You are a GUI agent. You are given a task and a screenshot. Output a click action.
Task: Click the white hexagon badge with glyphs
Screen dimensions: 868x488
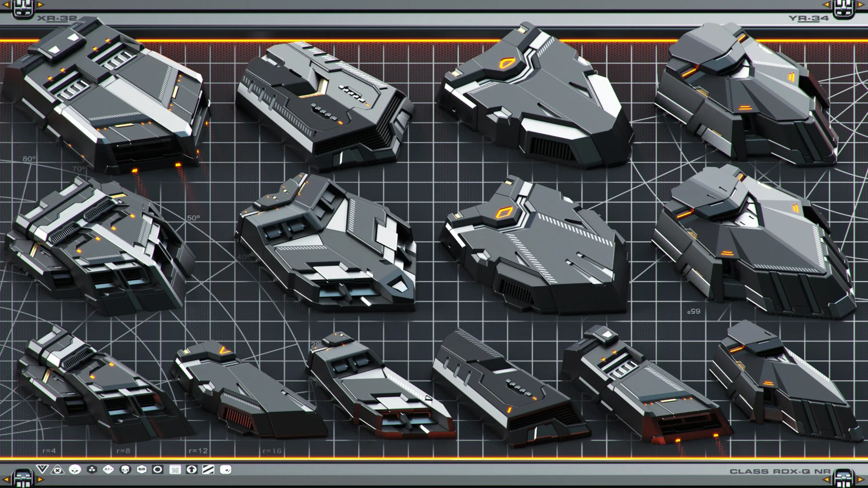click(x=142, y=469)
